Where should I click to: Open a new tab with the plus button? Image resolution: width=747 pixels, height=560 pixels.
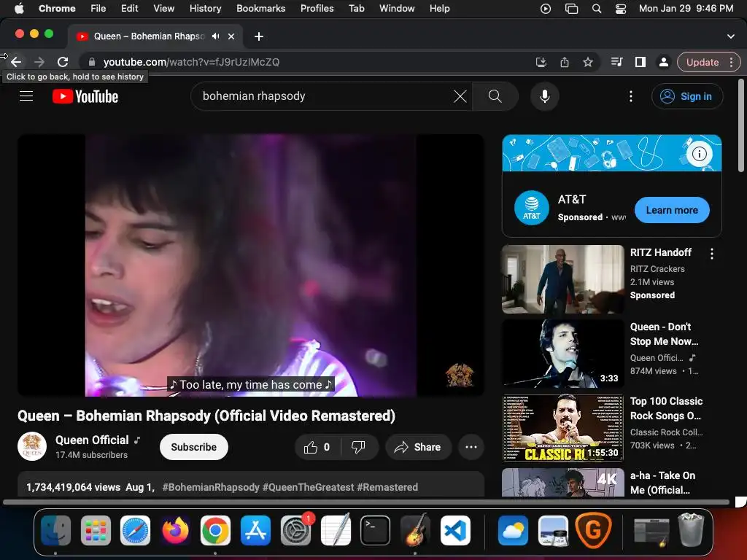pyautogui.click(x=259, y=36)
